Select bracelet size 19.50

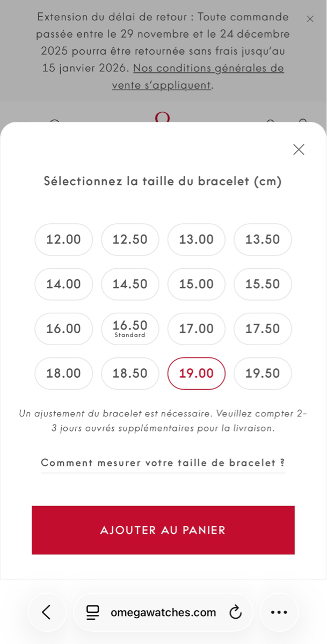(263, 373)
